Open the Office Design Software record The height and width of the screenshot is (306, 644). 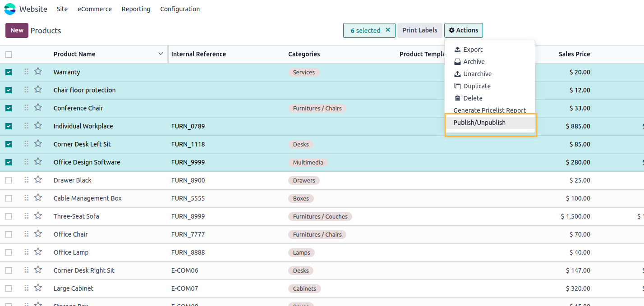pyautogui.click(x=87, y=162)
